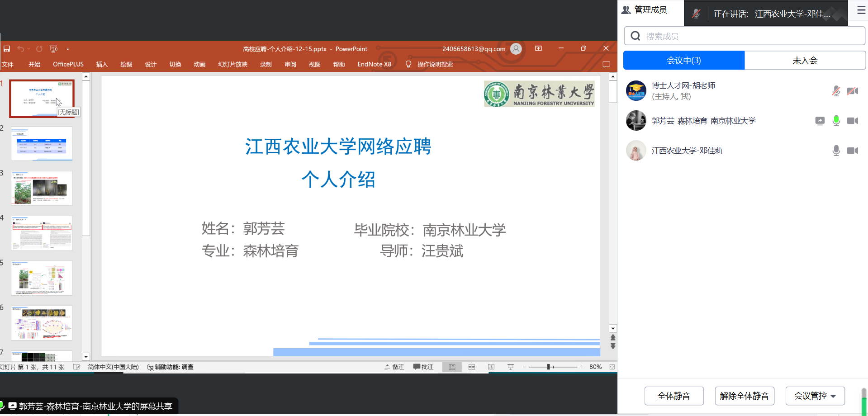
Task: Click 辅助功能: 调查 accessibility status
Action: 170,367
